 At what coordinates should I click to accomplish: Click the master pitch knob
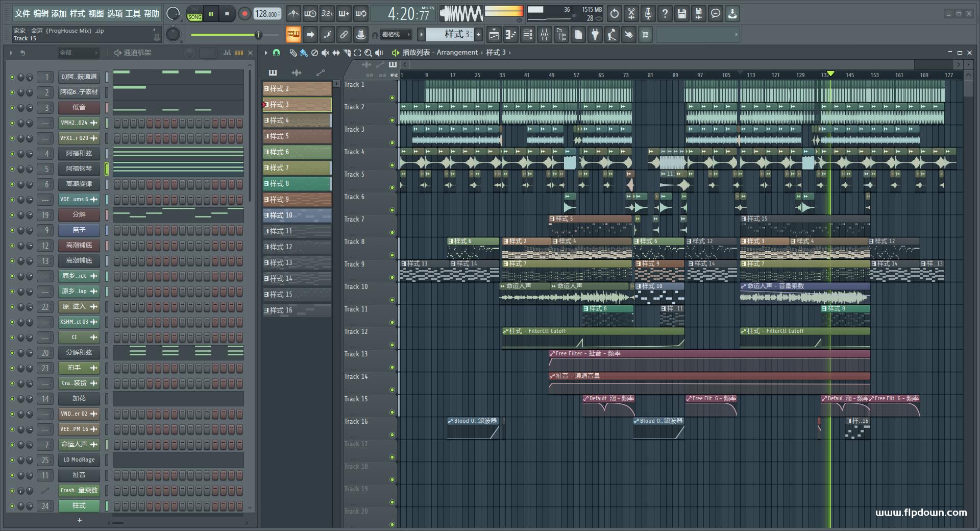[x=173, y=34]
